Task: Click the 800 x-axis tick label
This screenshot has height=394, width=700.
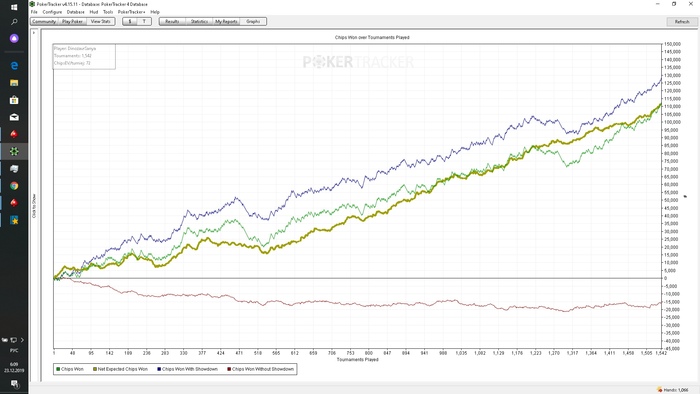Action: 368,353
